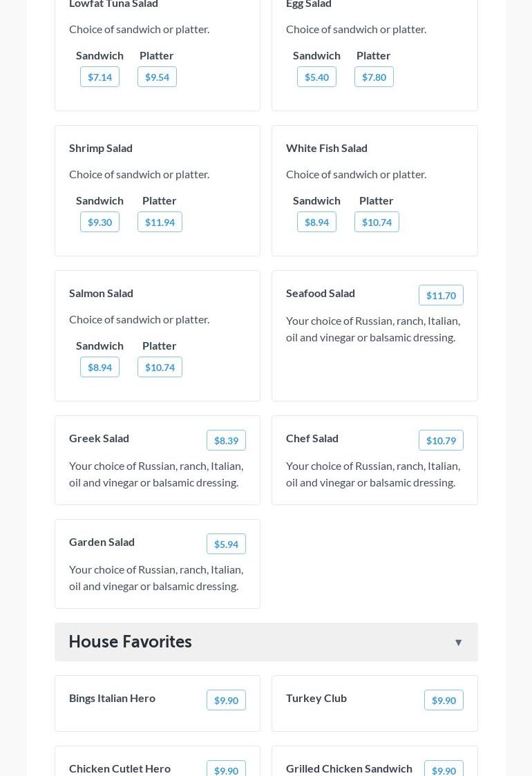Pick Egg Salad platter at $7.80
The height and width of the screenshot is (776, 532).
pos(374,77)
